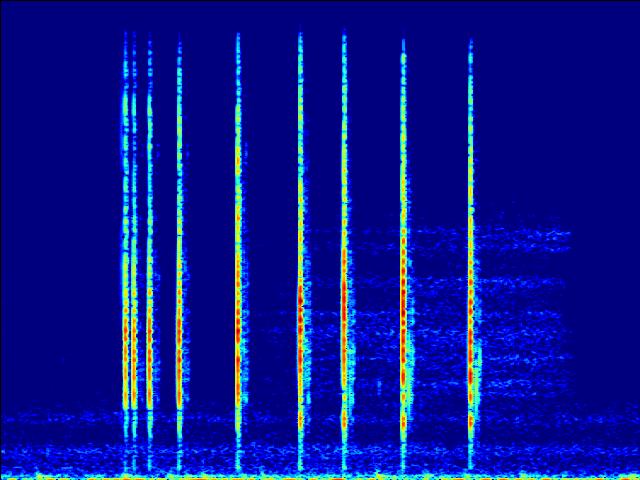Select the eighth vertical transient line
Image resolution: width=640 pixels, height=480 pixels.
point(403,250)
